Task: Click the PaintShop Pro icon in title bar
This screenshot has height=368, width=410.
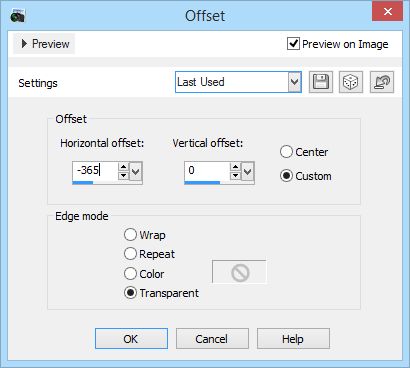Action: [18, 16]
